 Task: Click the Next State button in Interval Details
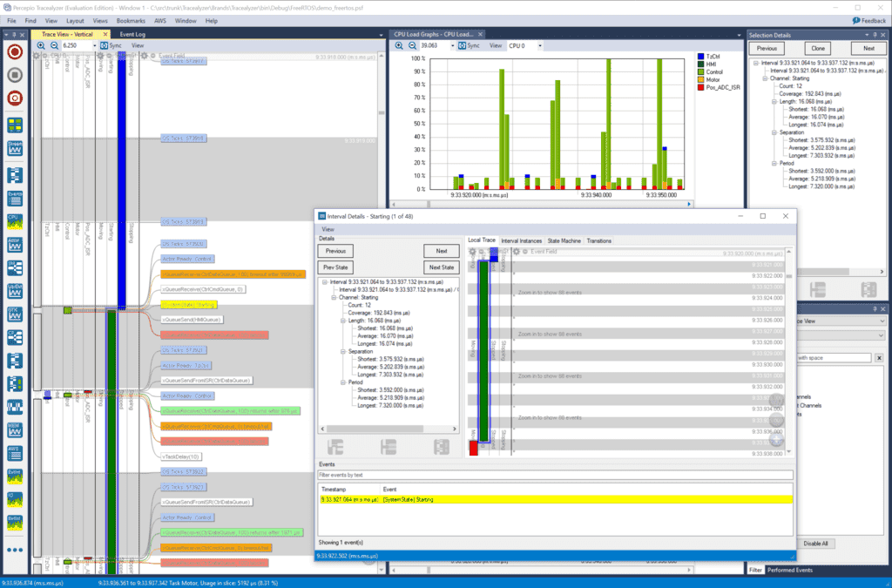(442, 267)
